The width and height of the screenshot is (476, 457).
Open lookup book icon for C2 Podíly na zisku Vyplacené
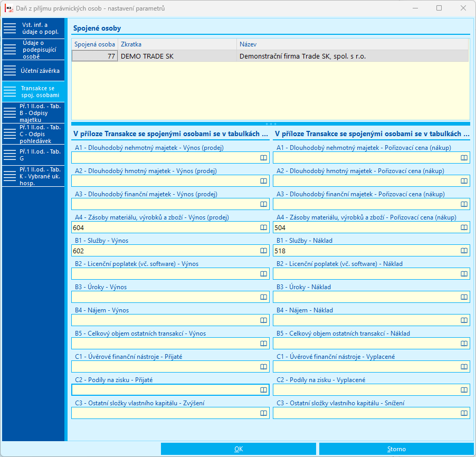(x=464, y=390)
